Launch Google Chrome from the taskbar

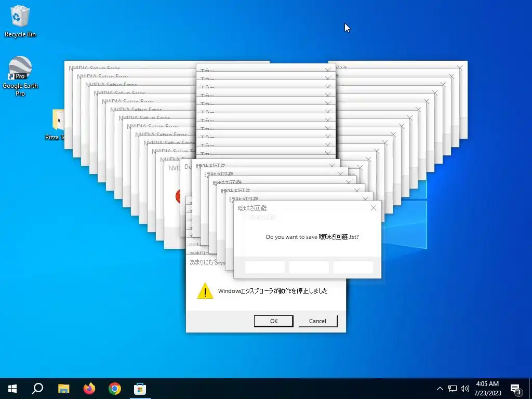pos(115,389)
